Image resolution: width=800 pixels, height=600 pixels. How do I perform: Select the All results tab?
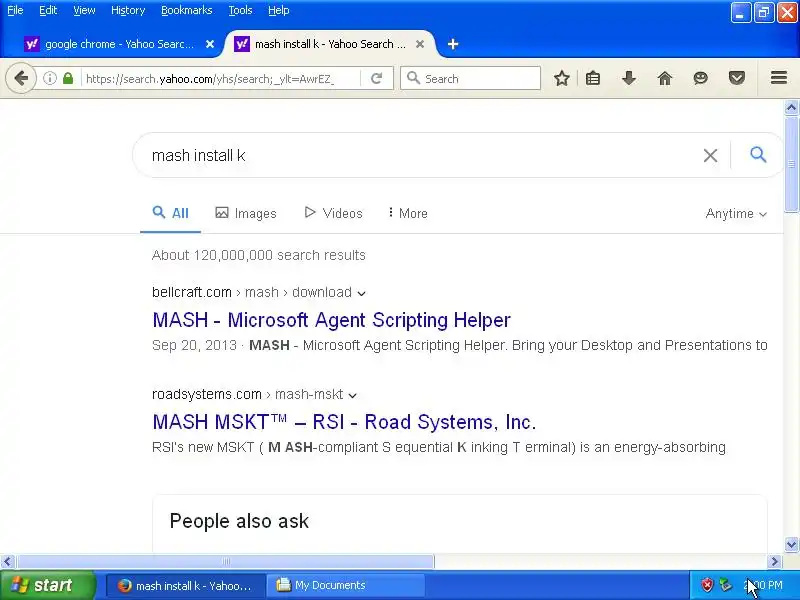(170, 213)
